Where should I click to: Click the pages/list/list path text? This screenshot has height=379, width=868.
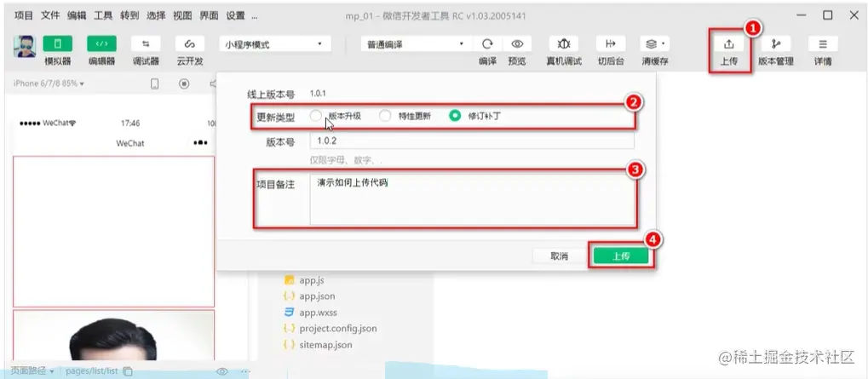pyautogui.click(x=92, y=371)
